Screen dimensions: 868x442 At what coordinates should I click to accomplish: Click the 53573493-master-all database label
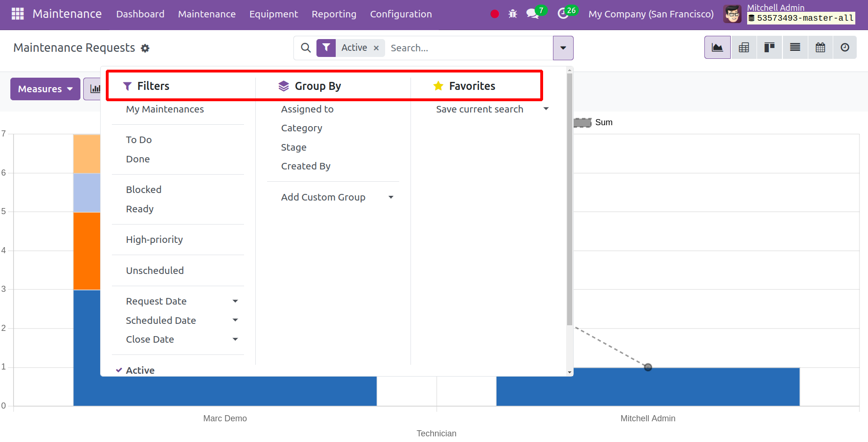[801, 18]
